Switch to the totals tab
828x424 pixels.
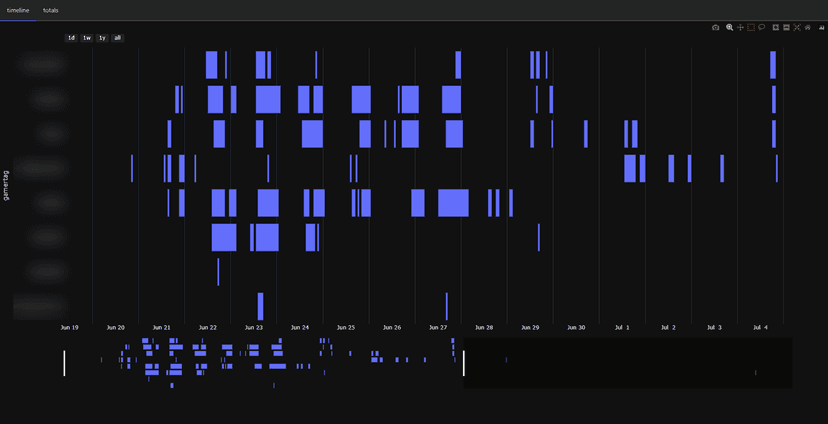[x=51, y=11]
